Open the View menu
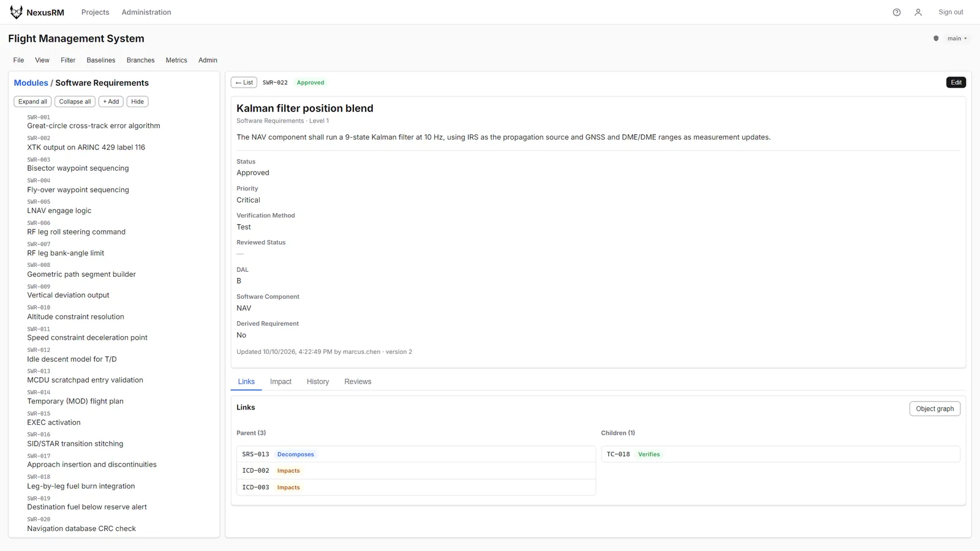 click(x=42, y=60)
